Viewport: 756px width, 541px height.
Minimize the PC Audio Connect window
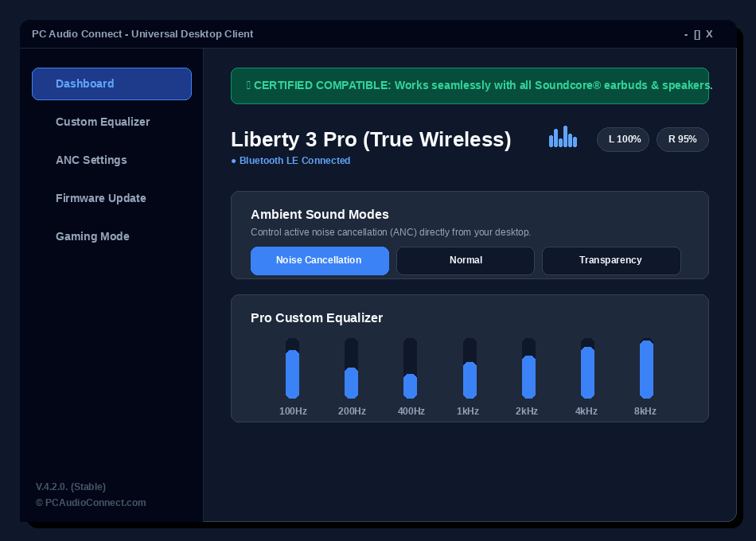click(x=686, y=34)
